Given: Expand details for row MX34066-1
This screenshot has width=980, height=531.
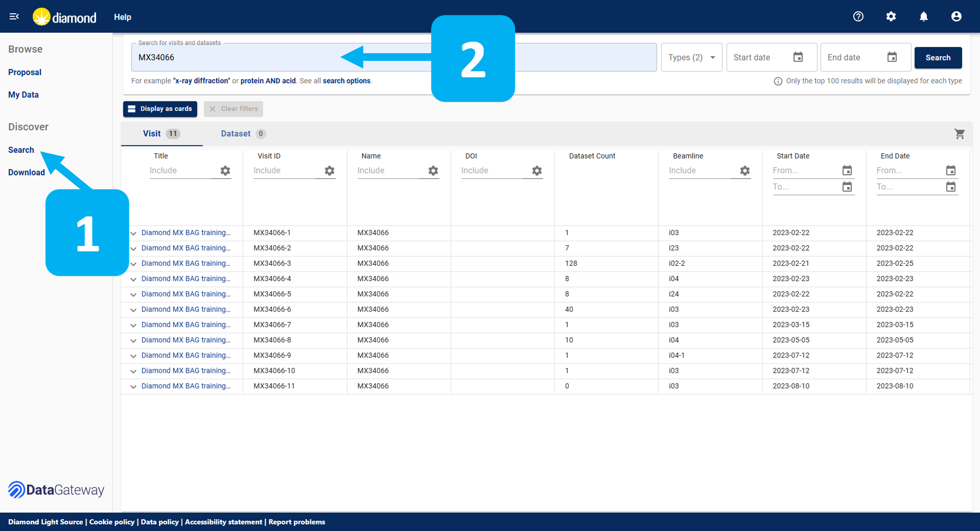Looking at the screenshot, I should pos(133,233).
